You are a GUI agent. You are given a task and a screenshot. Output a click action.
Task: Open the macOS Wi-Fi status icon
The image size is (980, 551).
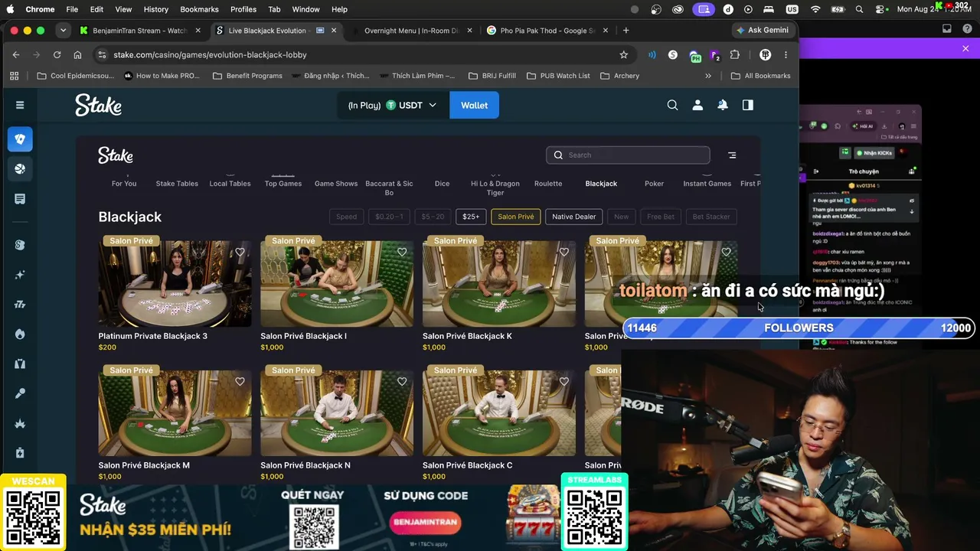(x=815, y=9)
